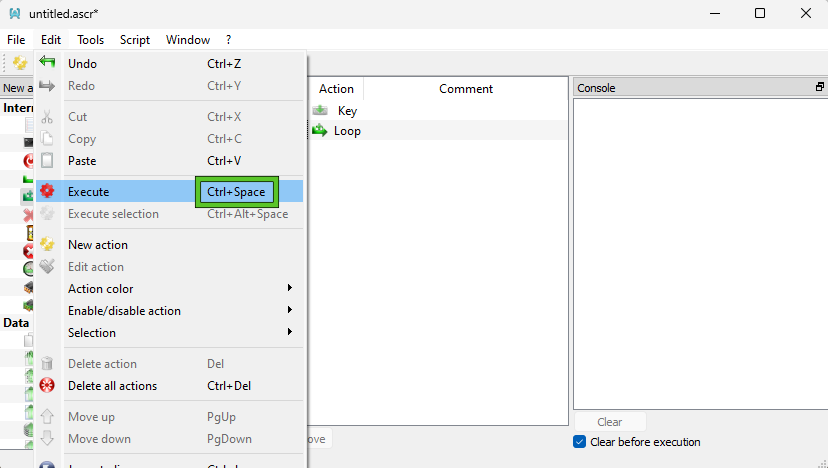Click the Paste clipboard icon
Viewport: 828px width, 468px height.
click(47, 161)
